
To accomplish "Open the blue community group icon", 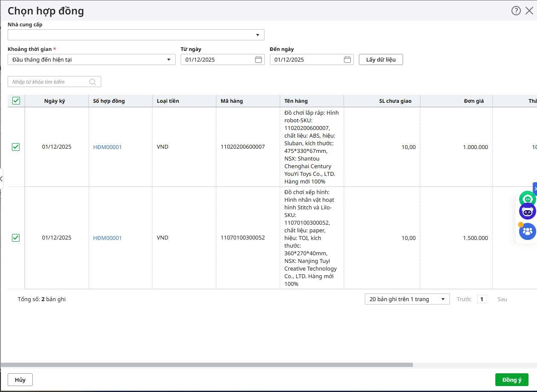I will click(527, 231).
